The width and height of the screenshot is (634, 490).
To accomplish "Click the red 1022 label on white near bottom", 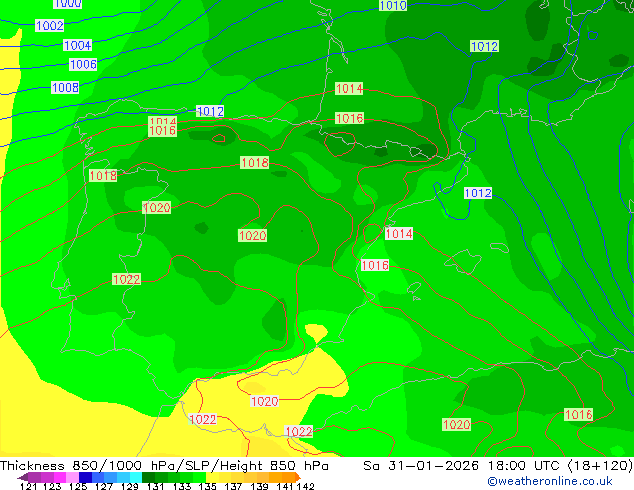I will [299, 431].
